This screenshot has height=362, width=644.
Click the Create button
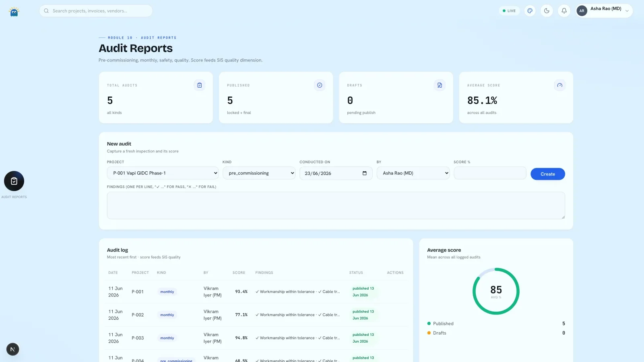coord(548,174)
